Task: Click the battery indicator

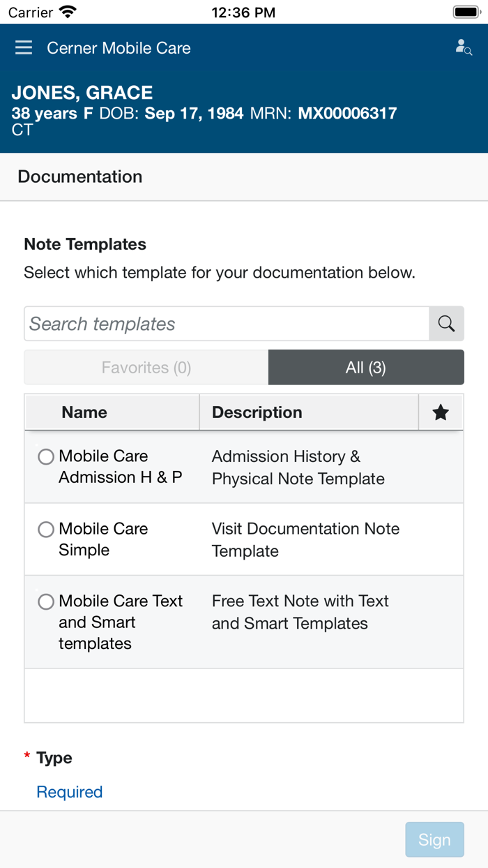Action: click(x=466, y=10)
